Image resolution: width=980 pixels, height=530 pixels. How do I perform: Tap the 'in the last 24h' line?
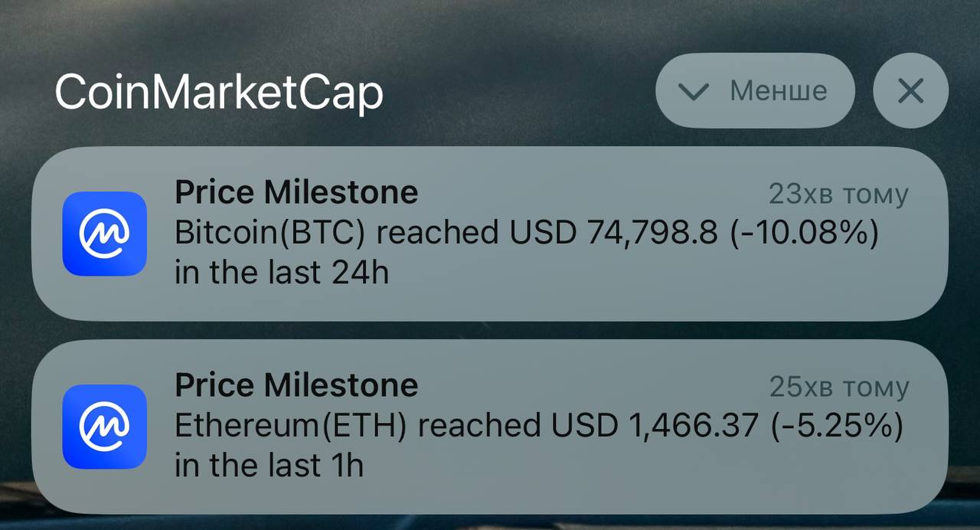tap(282, 273)
